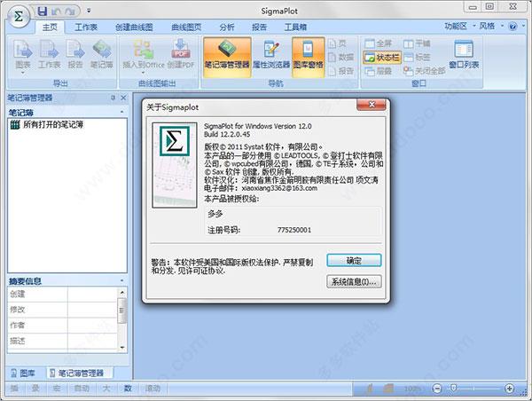This screenshot has width=532, height=401.
Task: Click the 描述 summary row
Action: pyautogui.click(x=62, y=341)
